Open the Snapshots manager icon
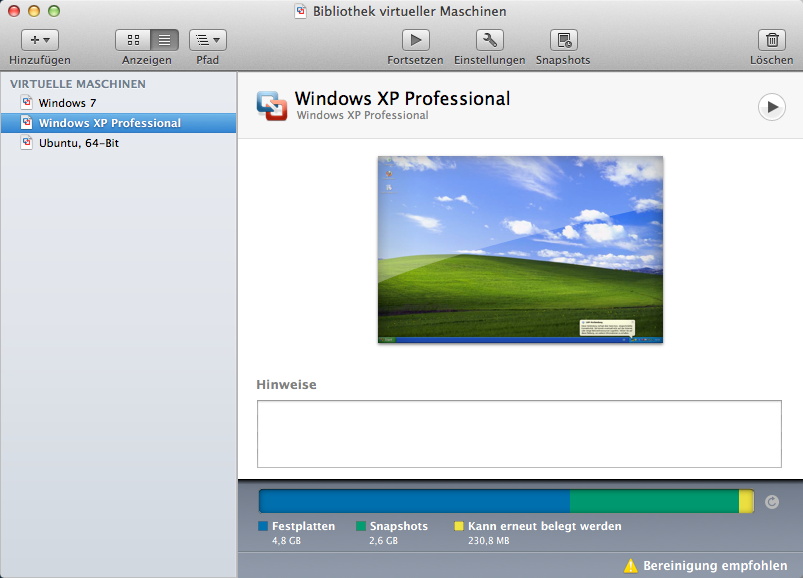Image resolution: width=803 pixels, height=578 pixels. point(563,40)
